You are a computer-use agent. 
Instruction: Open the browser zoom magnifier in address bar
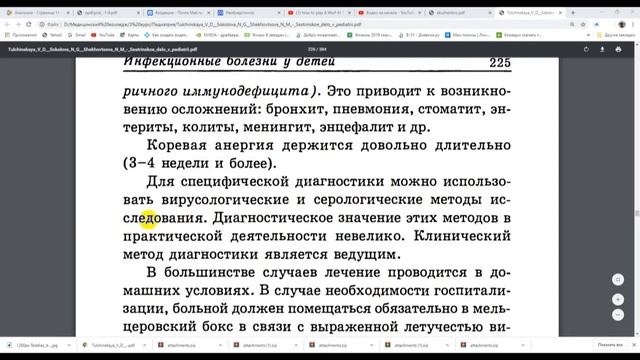[x=572, y=24]
